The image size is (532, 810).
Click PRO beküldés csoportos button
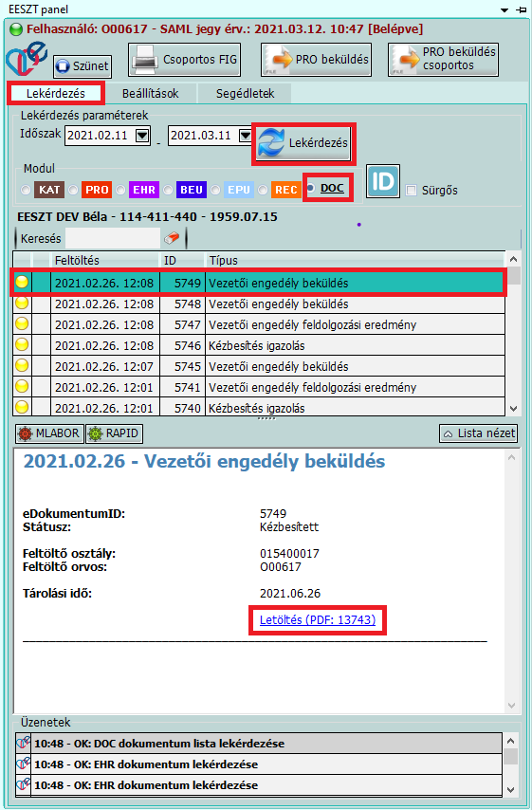[443, 60]
